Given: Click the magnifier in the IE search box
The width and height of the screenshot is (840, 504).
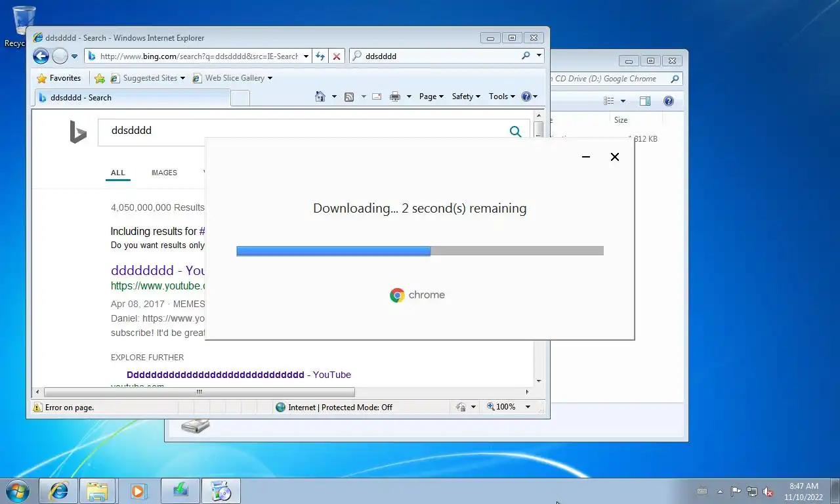Looking at the screenshot, I should (526, 56).
